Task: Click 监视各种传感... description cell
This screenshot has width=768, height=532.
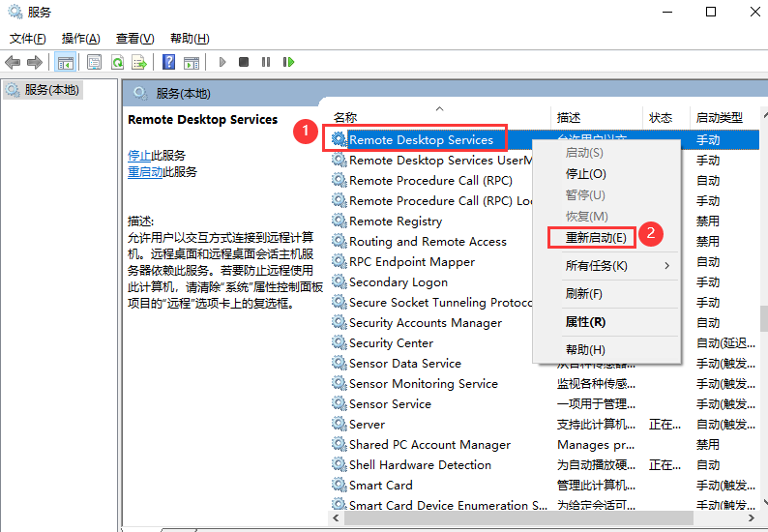Action: [x=596, y=384]
